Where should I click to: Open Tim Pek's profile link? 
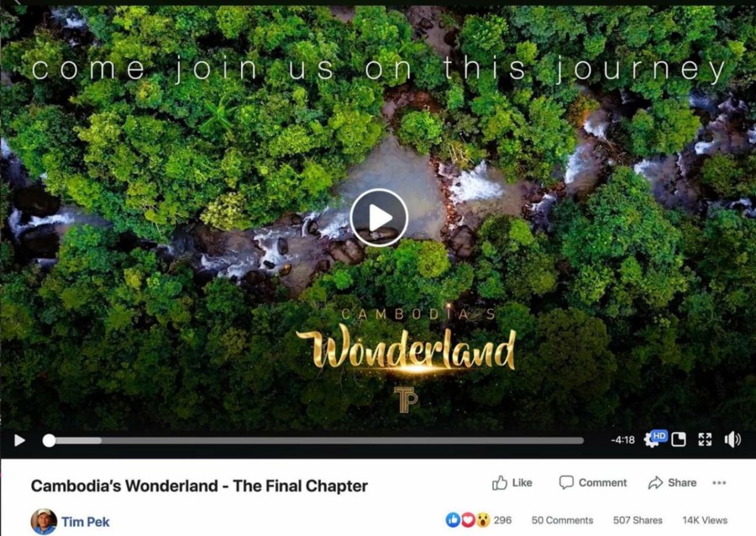pos(86,522)
